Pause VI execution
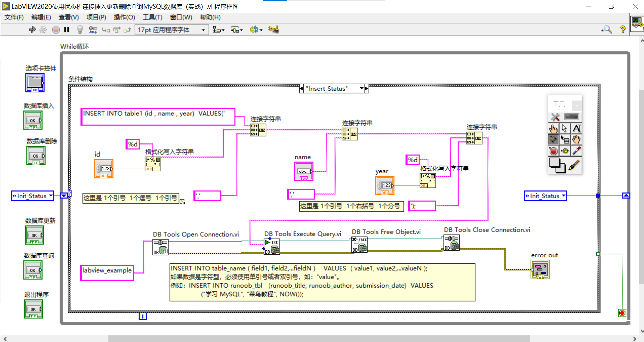The width and height of the screenshot is (644, 342). [x=66, y=30]
